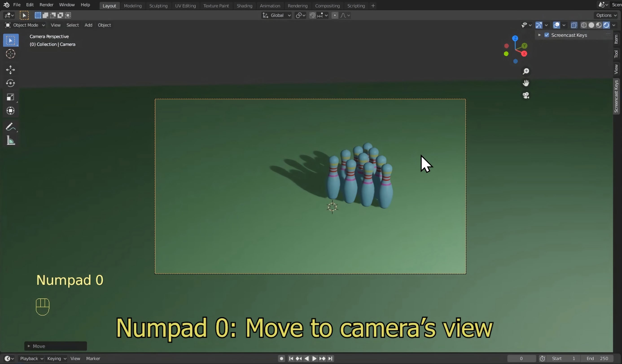Click the Measure tool icon

click(x=10, y=140)
